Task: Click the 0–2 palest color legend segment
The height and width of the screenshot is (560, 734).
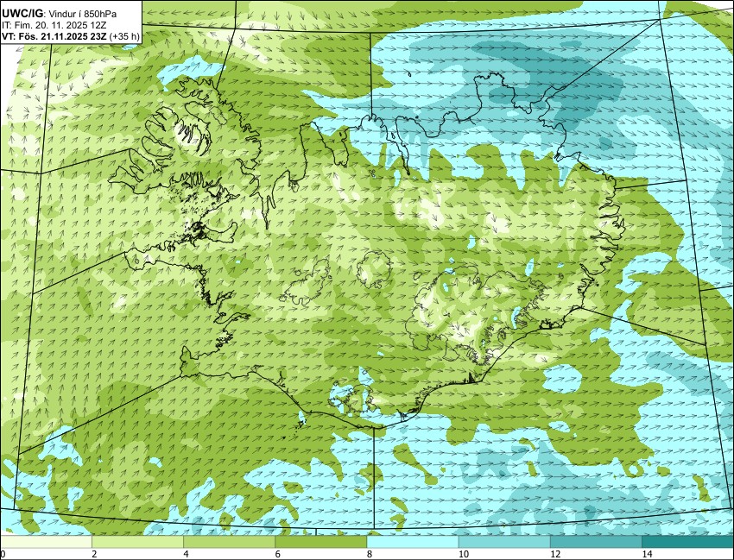Action: (46, 542)
